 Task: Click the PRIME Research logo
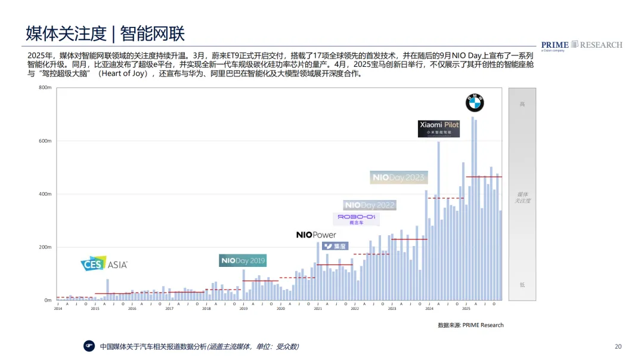tap(581, 45)
